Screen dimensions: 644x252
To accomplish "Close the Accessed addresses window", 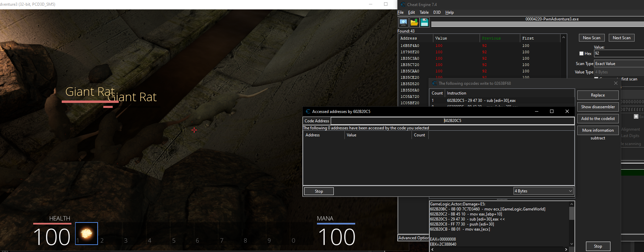I will point(567,111).
